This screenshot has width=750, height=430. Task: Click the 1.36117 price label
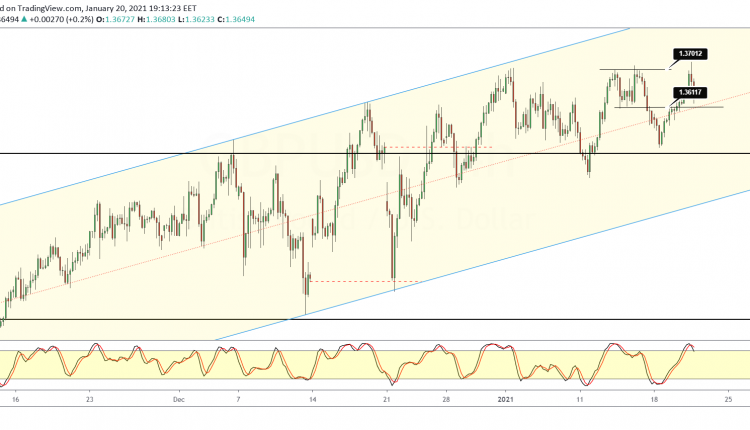point(690,92)
